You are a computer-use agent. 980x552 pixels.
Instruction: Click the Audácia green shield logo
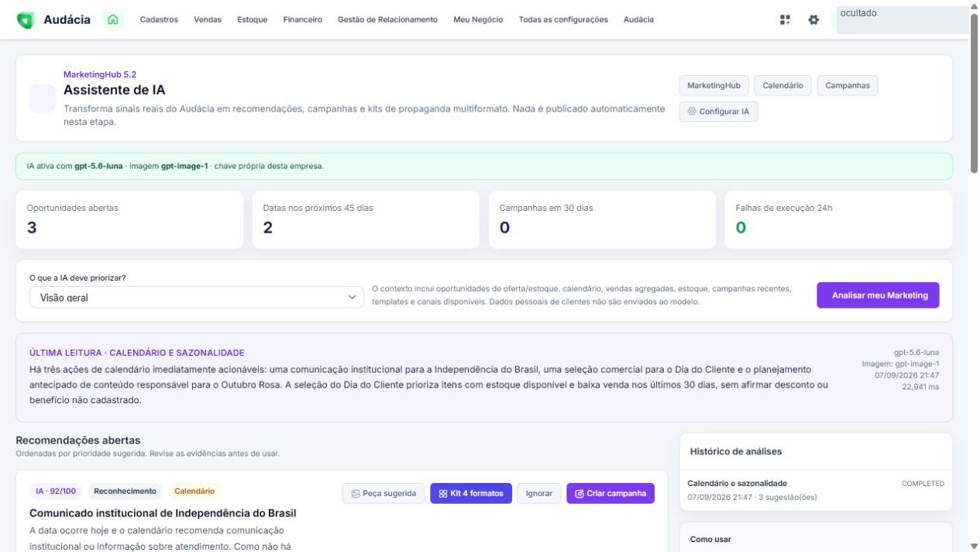tap(26, 20)
